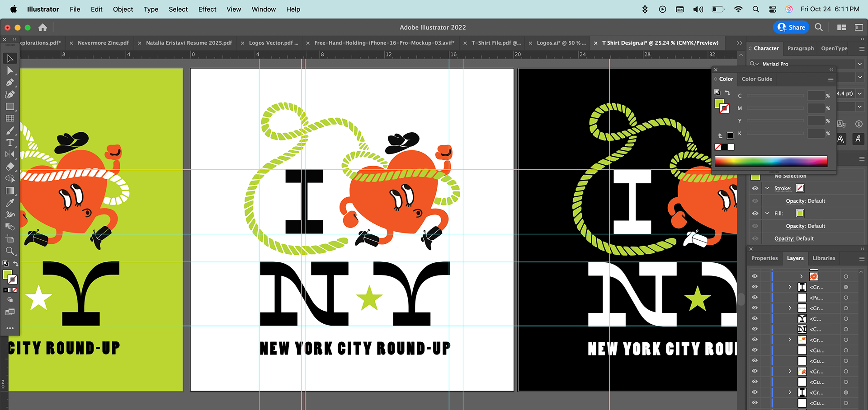The width and height of the screenshot is (868, 410).
Task: Select the Selection tool (black arrow)
Action: (x=10, y=58)
